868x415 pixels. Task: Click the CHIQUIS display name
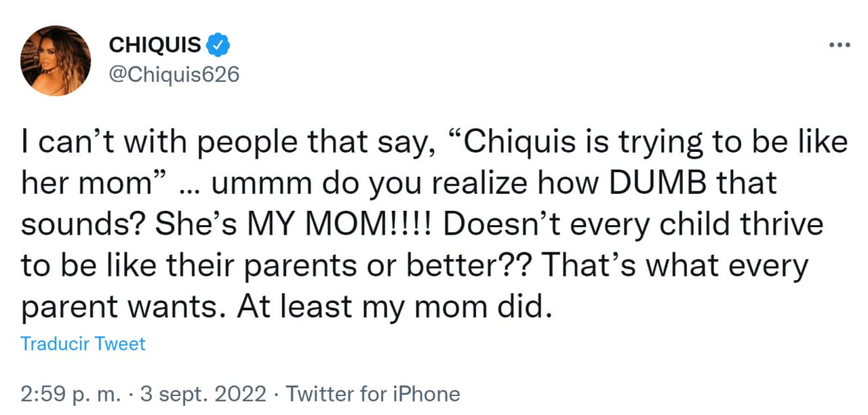[155, 43]
